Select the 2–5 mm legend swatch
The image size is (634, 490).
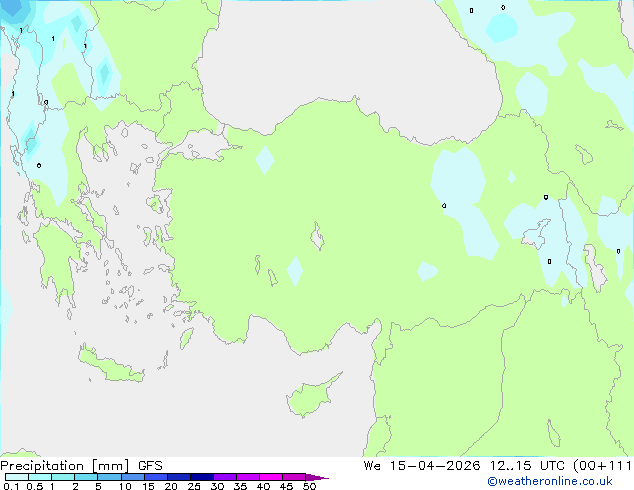tap(86, 477)
